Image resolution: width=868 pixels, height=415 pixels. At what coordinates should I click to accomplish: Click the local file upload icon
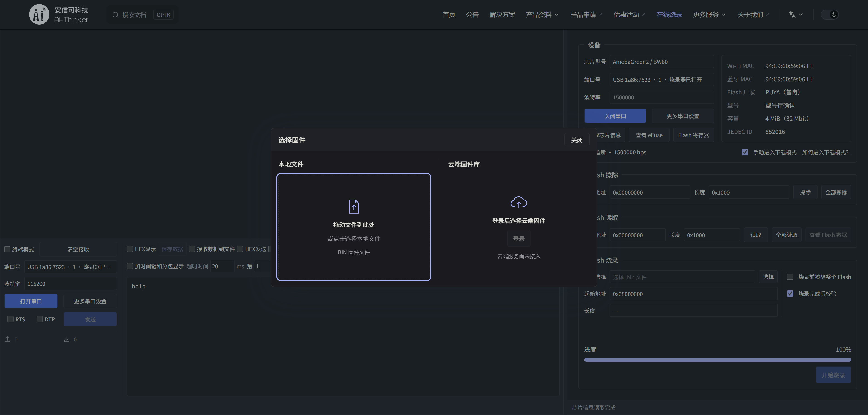(x=353, y=206)
